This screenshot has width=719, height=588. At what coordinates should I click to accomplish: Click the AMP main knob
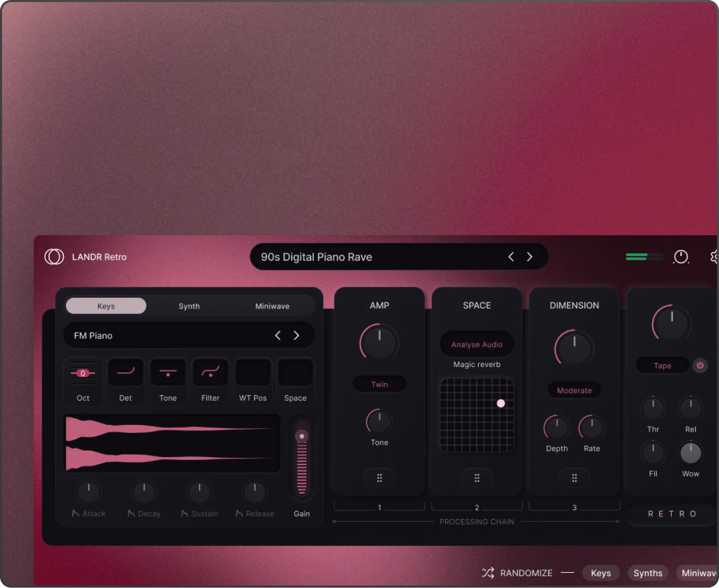(380, 342)
